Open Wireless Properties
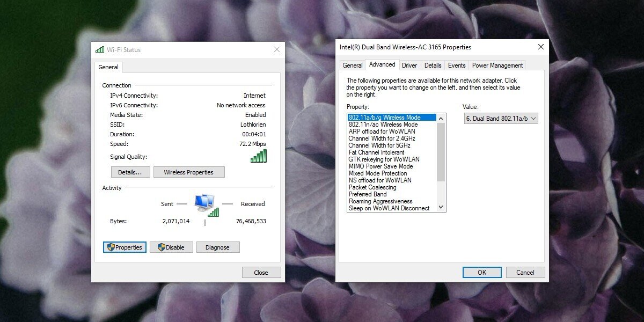This screenshot has width=644, height=322. click(x=189, y=172)
